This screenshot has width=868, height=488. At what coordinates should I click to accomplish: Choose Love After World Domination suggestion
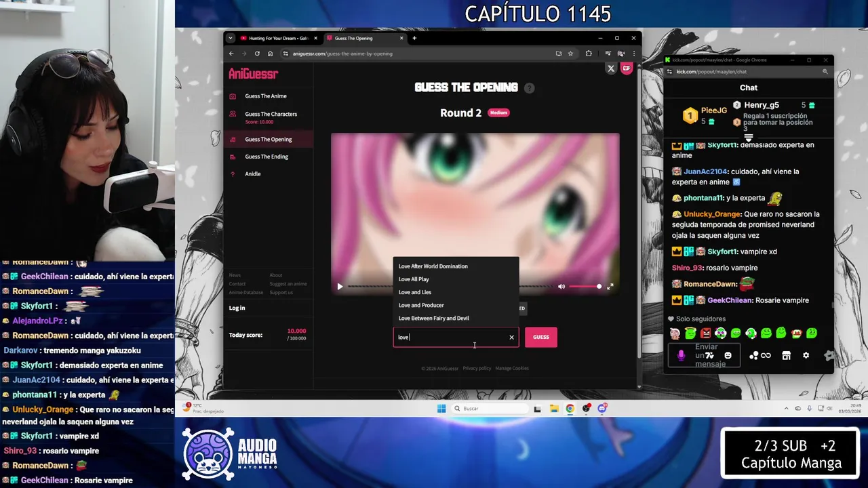pyautogui.click(x=456, y=266)
